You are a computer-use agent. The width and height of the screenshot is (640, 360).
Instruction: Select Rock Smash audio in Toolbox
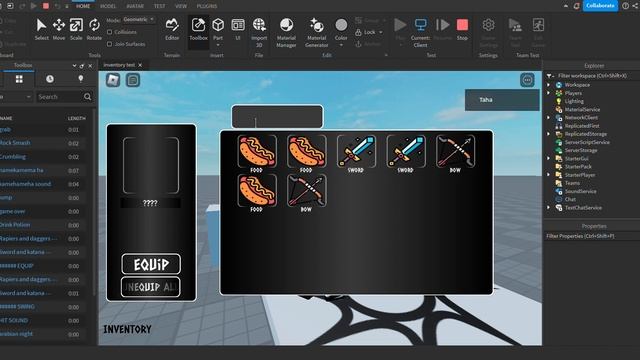15,143
